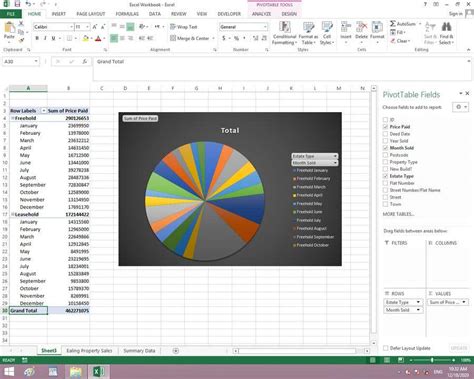
Task: Toggle Defer Layout Update checkbox
Action: pyautogui.click(x=385, y=348)
